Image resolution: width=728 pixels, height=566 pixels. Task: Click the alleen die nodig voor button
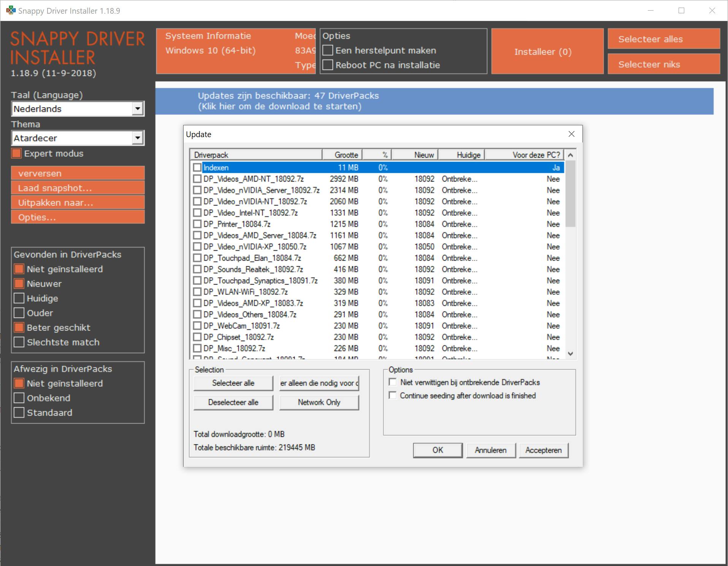pos(319,383)
